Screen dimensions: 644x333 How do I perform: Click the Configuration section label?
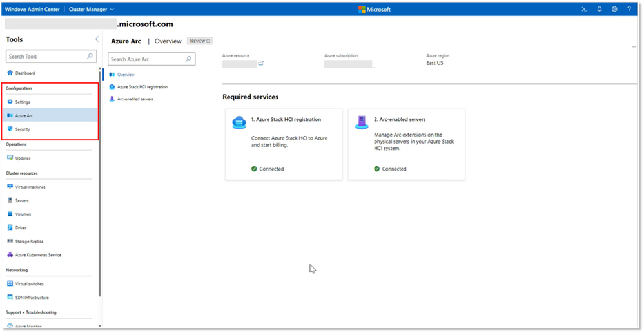19,88
